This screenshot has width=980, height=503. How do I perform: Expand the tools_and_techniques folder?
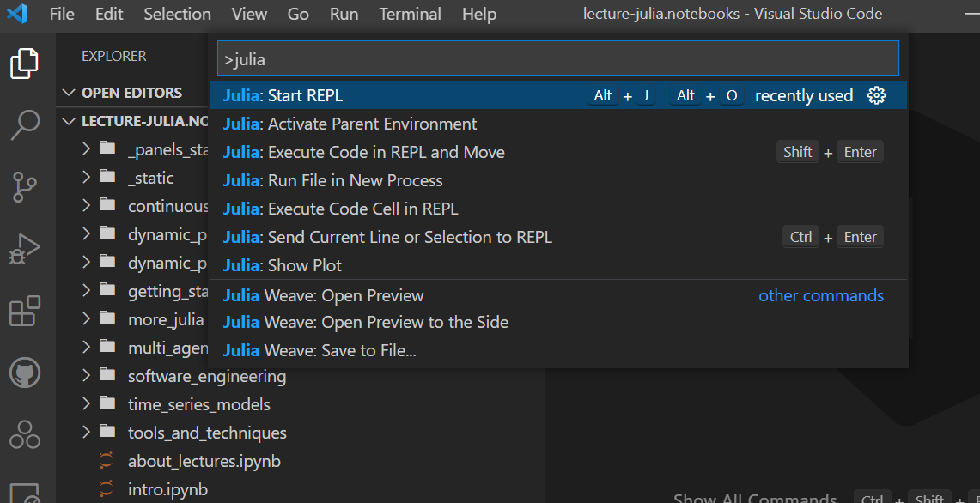(206, 433)
